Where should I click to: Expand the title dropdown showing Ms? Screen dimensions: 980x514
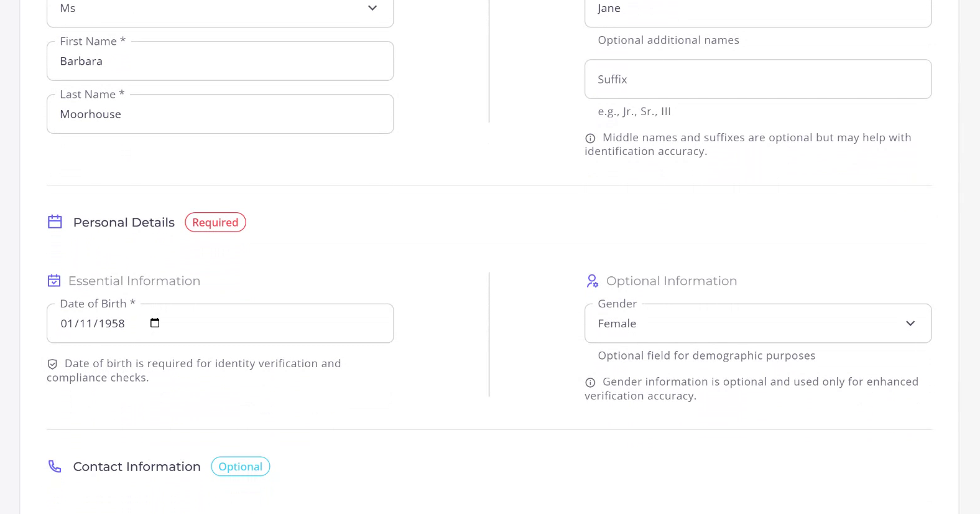point(220,9)
